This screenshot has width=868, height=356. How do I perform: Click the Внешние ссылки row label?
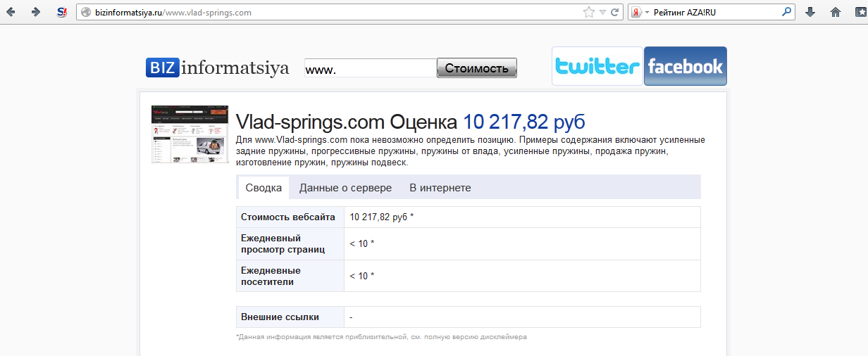coord(280,317)
